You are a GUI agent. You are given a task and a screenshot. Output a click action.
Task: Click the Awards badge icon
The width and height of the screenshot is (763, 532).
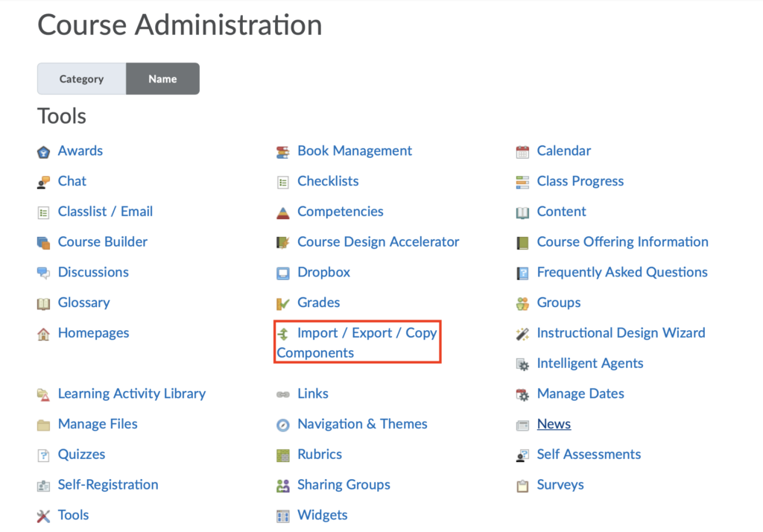[x=43, y=152]
